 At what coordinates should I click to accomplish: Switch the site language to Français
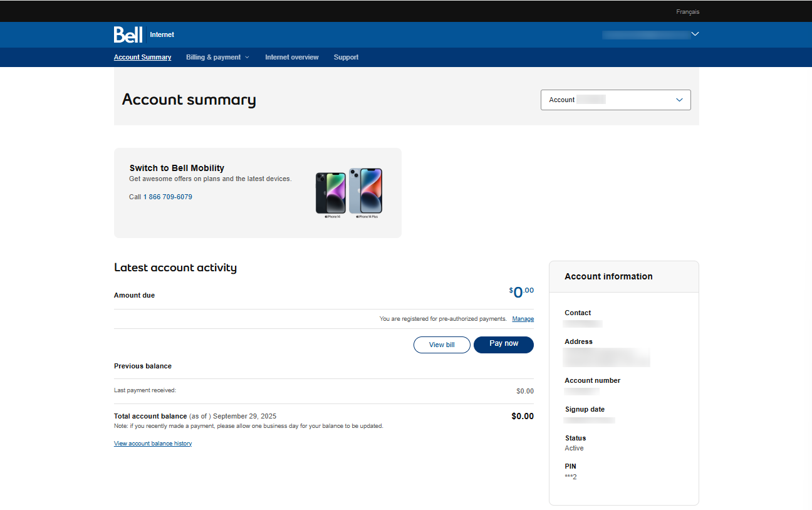coord(687,12)
